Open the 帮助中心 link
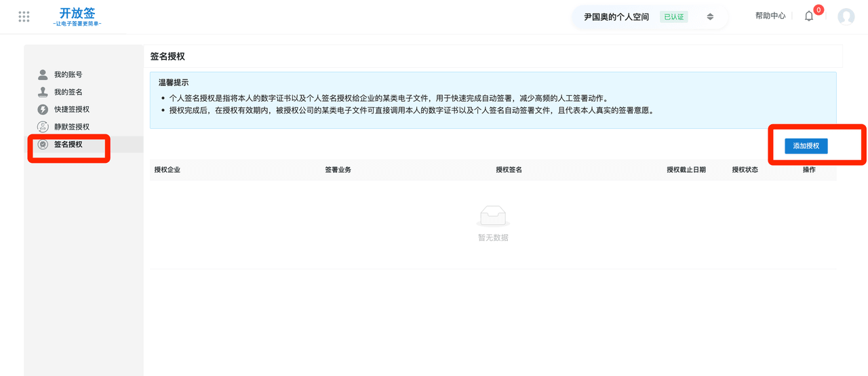The width and height of the screenshot is (868, 376). coord(770,16)
